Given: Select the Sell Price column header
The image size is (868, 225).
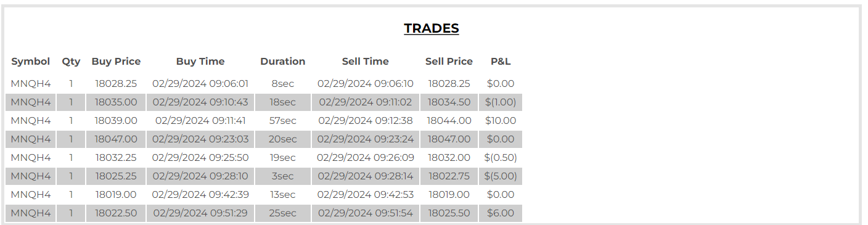Looking at the screenshot, I should (449, 62).
